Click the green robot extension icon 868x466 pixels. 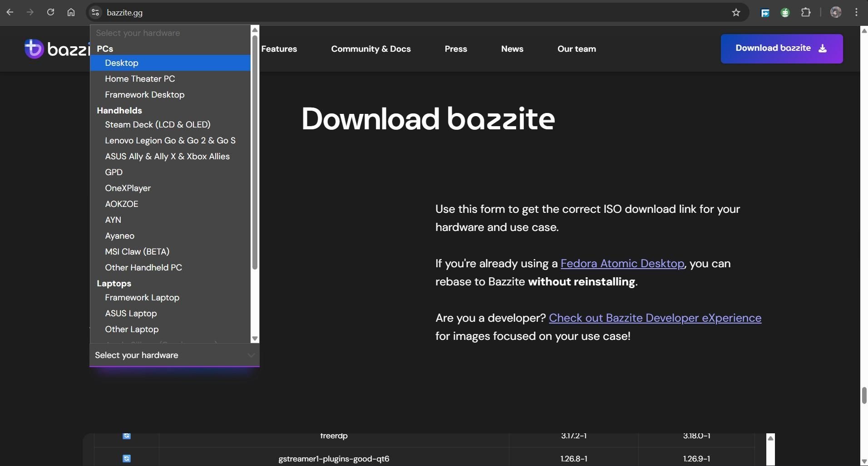pos(786,12)
